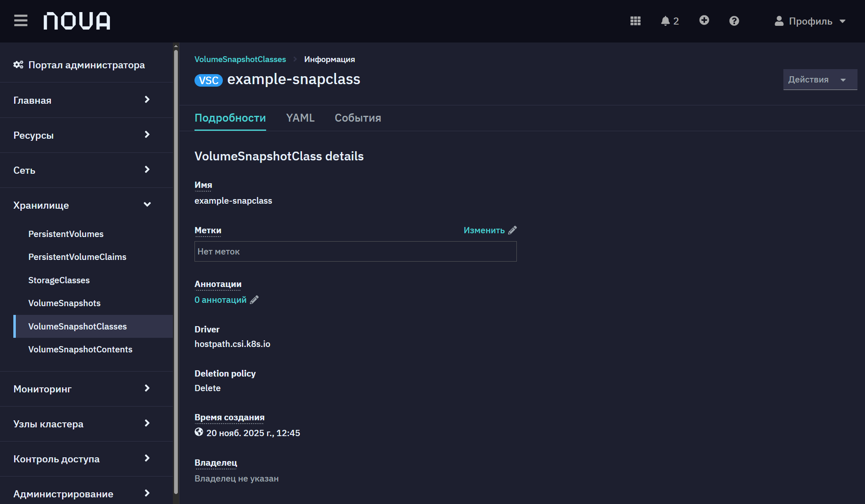Open the help question mark icon

[734, 21]
